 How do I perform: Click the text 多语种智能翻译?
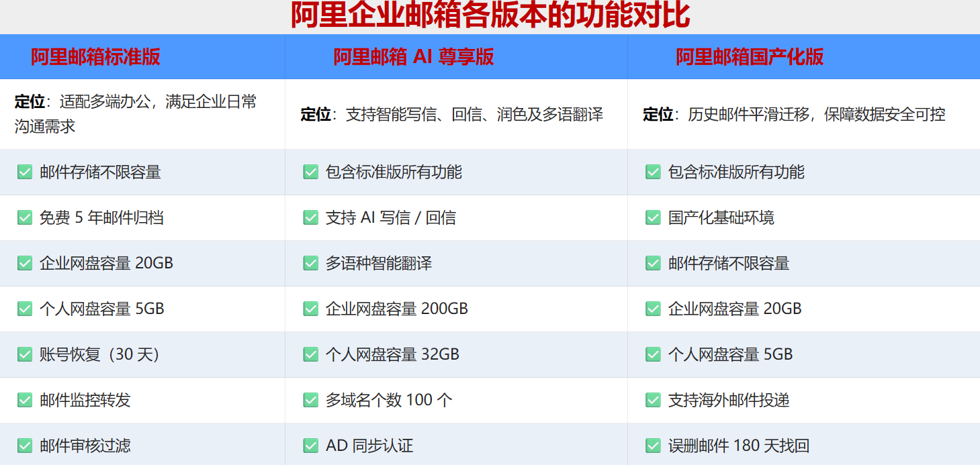[x=379, y=263]
